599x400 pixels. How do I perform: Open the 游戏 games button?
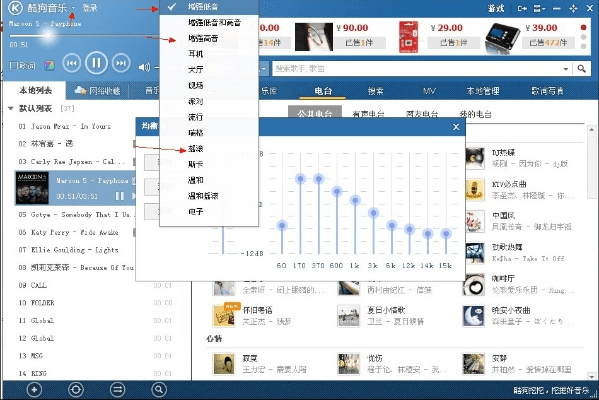click(496, 8)
